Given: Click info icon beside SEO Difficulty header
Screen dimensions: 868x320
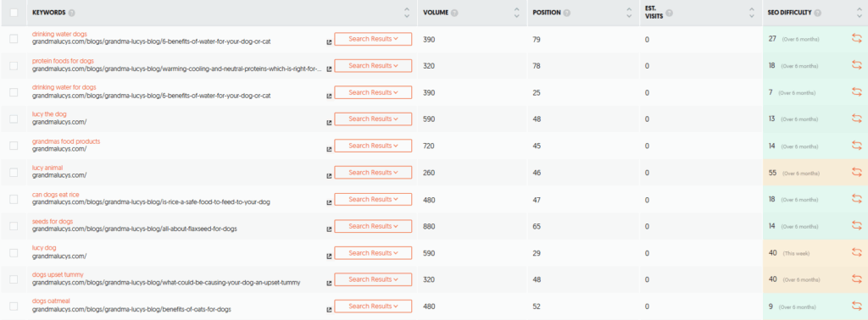Looking at the screenshot, I should pos(818,13).
